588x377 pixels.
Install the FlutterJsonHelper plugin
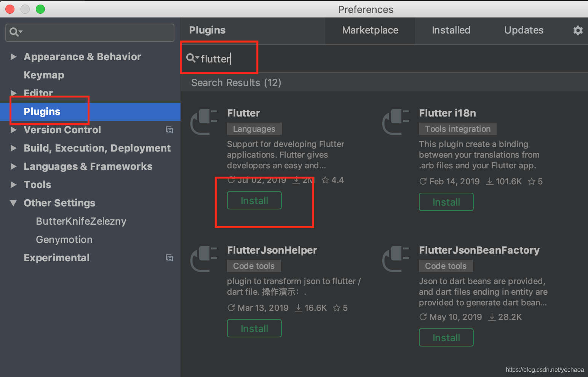tap(254, 328)
